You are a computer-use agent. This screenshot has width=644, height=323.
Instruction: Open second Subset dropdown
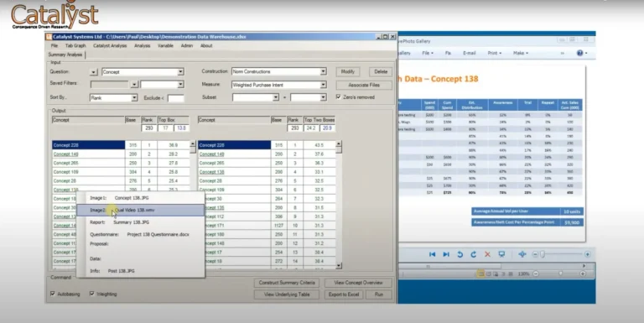(x=323, y=97)
